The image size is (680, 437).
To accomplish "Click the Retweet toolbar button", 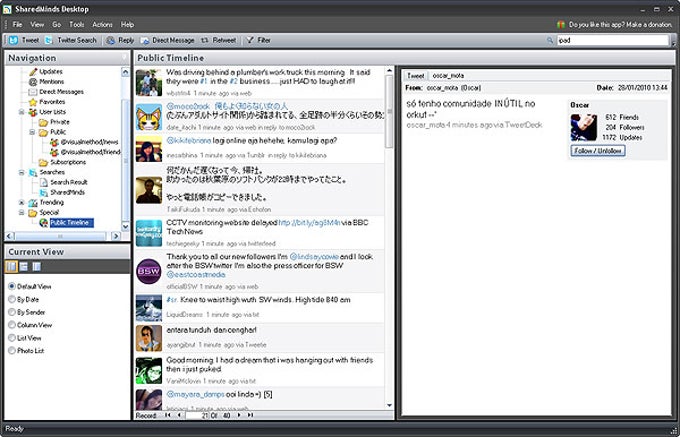I will pyautogui.click(x=219, y=40).
